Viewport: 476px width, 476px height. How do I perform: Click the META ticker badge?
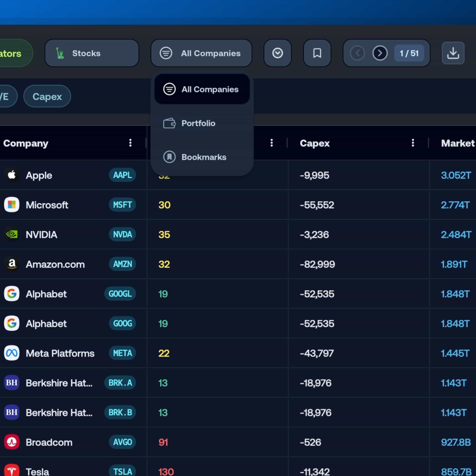[x=123, y=353]
